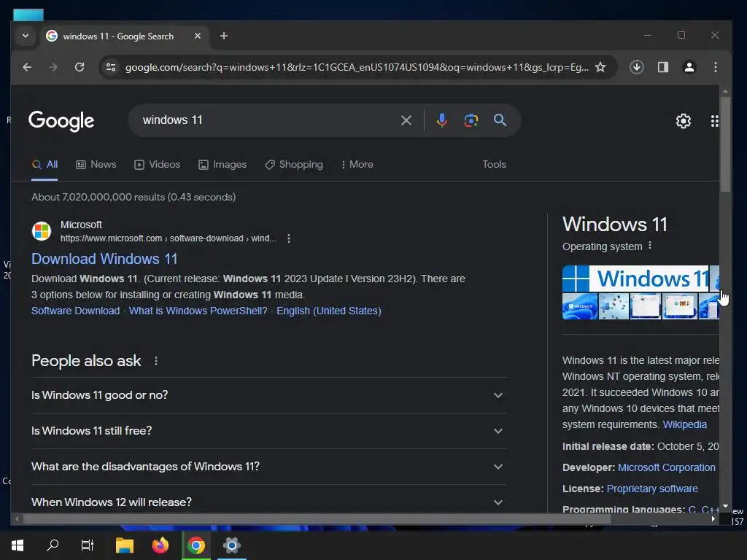Image resolution: width=747 pixels, height=560 pixels.
Task: Close the windows 11 Google Search tab
Action: [197, 36]
